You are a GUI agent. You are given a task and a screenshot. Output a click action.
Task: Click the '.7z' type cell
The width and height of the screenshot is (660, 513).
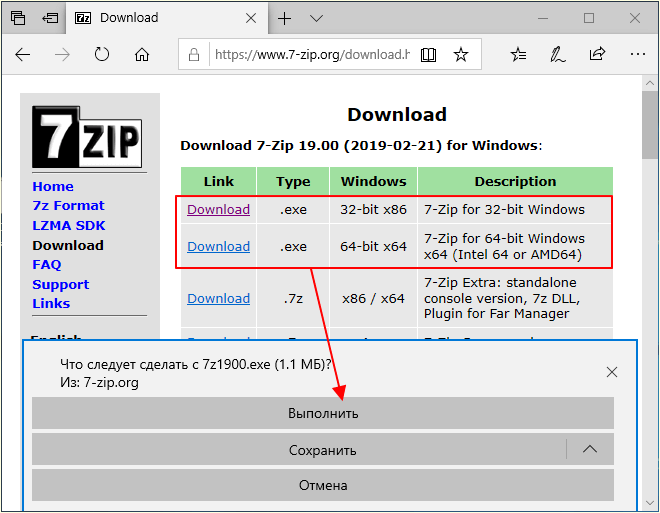tap(293, 298)
